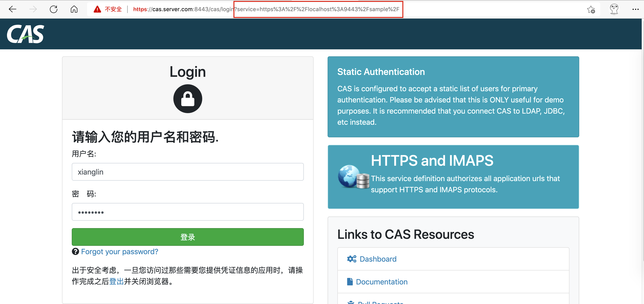Viewport: 644px width, 304px height.
Task: Click the Dashboard gears icon
Action: (x=352, y=259)
